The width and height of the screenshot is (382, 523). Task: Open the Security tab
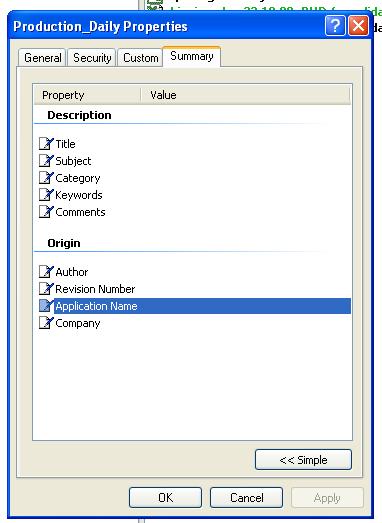(x=92, y=58)
